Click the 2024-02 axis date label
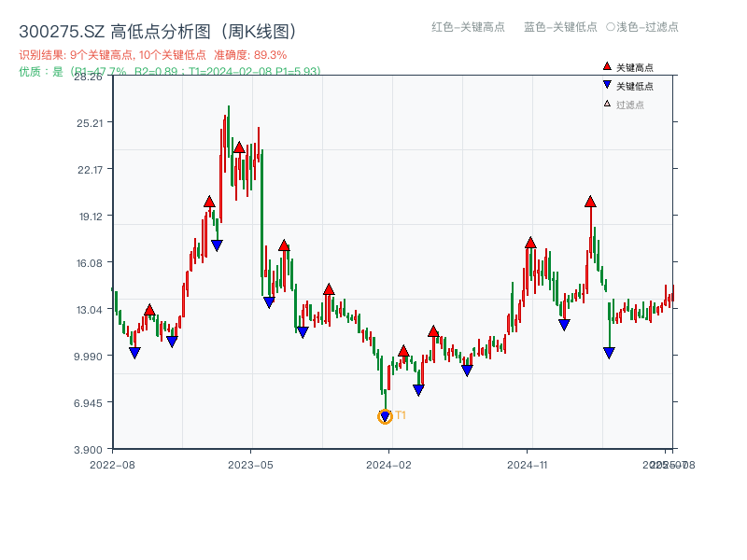The image size is (747, 560). pyautogui.click(x=388, y=464)
